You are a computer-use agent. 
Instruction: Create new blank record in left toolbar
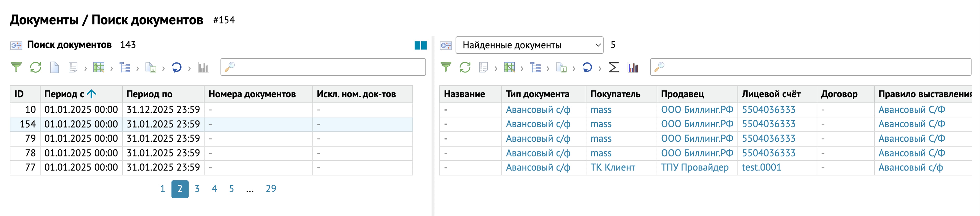55,67
